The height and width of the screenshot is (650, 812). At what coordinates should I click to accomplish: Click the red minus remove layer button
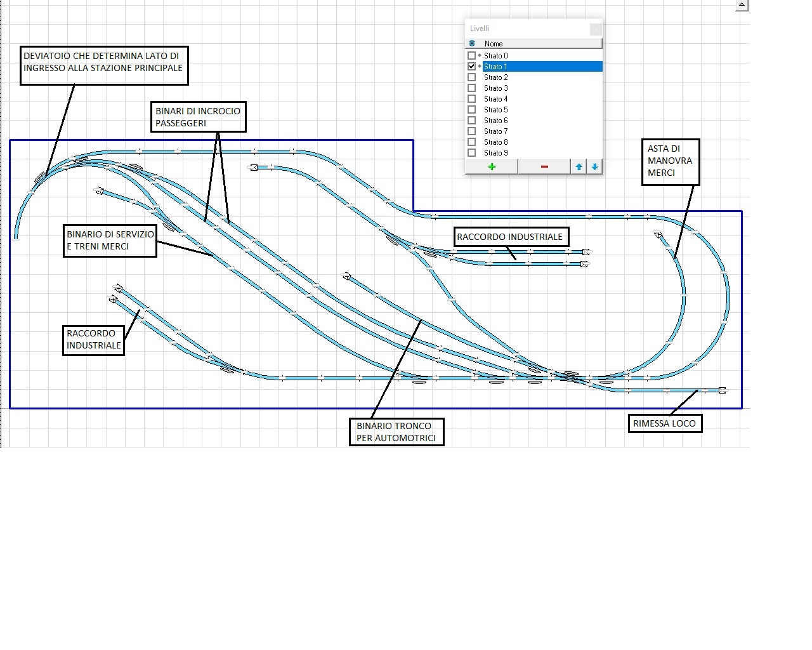click(x=544, y=167)
